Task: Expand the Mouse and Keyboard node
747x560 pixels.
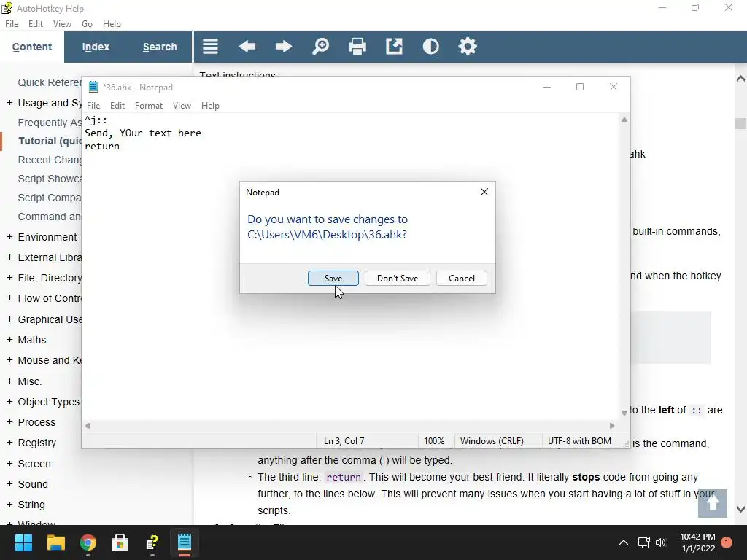Action: click(x=9, y=360)
